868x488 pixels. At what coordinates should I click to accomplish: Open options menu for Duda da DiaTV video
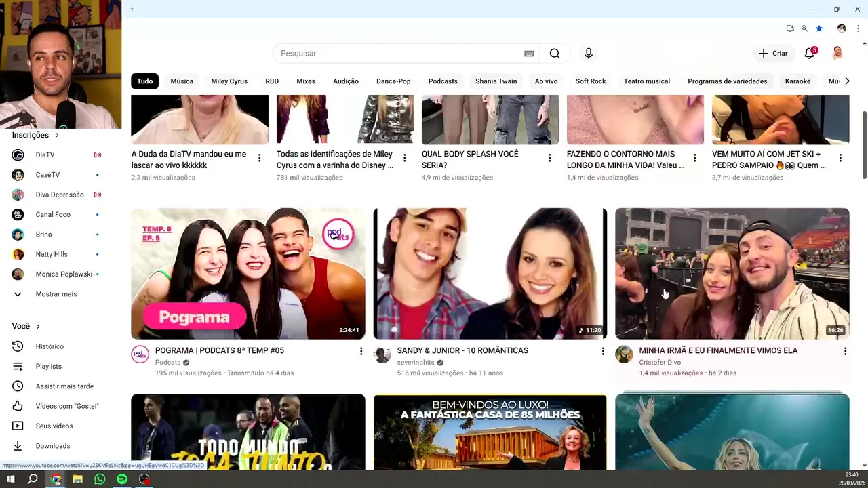click(259, 158)
